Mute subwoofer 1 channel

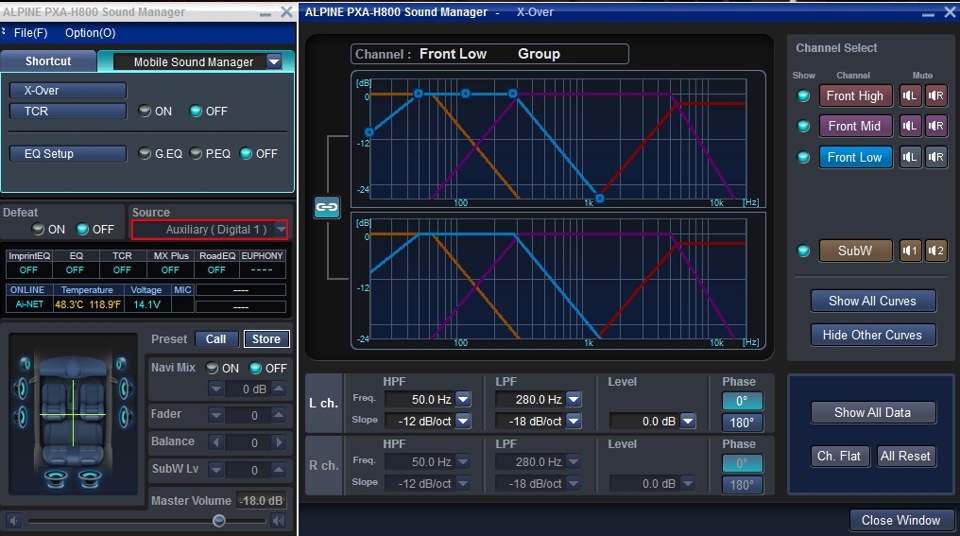pos(910,251)
